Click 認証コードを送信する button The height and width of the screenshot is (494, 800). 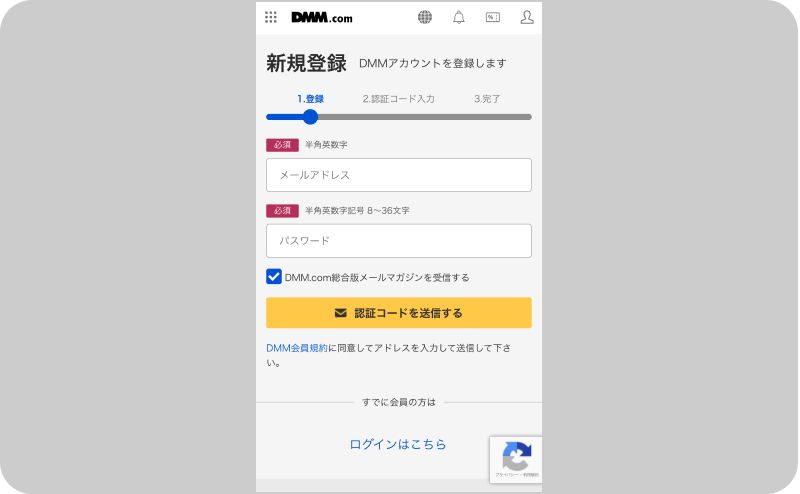point(399,313)
